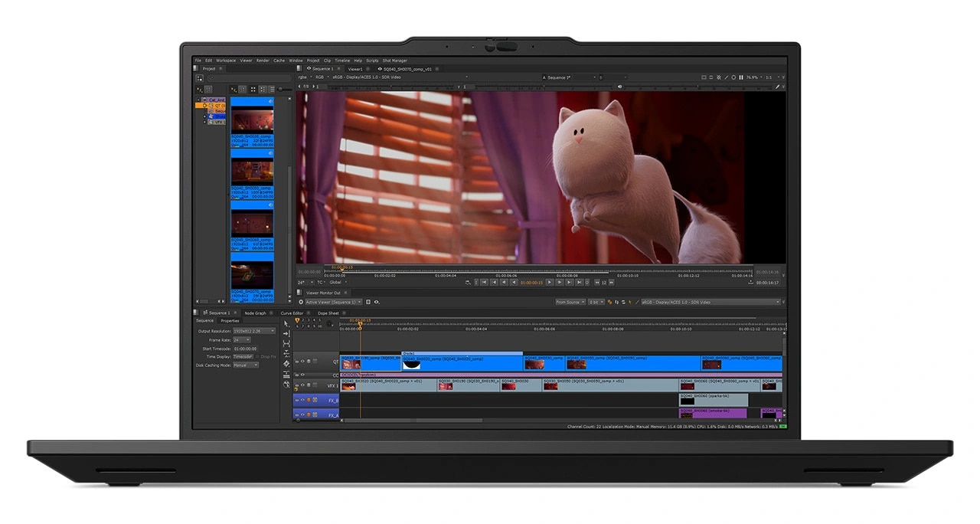Open the Viewer Monitor Out settings gear icon
Viewport: 980px width, 524px height.
300,301
